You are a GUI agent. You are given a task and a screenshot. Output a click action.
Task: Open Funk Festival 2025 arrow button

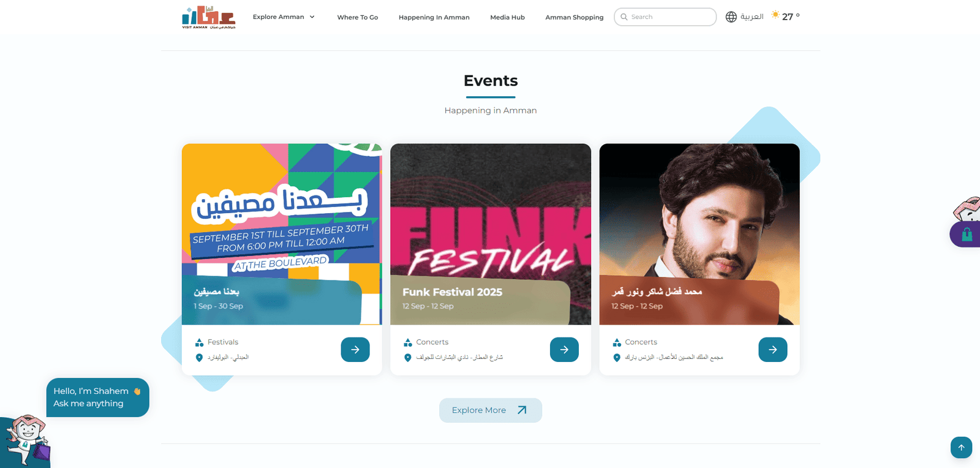tap(564, 350)
